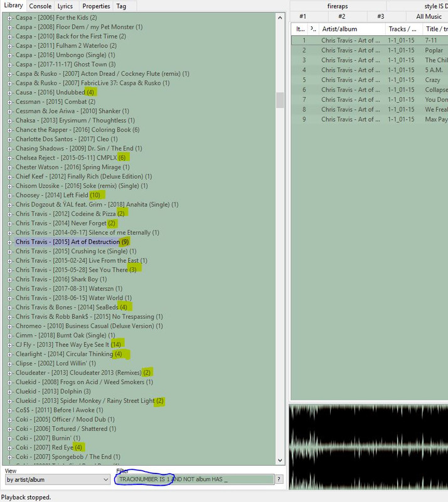This screenshot has height=502, width=448.
Task: Select Coki Spongebob / The End album
Action: tap(68, 457)
